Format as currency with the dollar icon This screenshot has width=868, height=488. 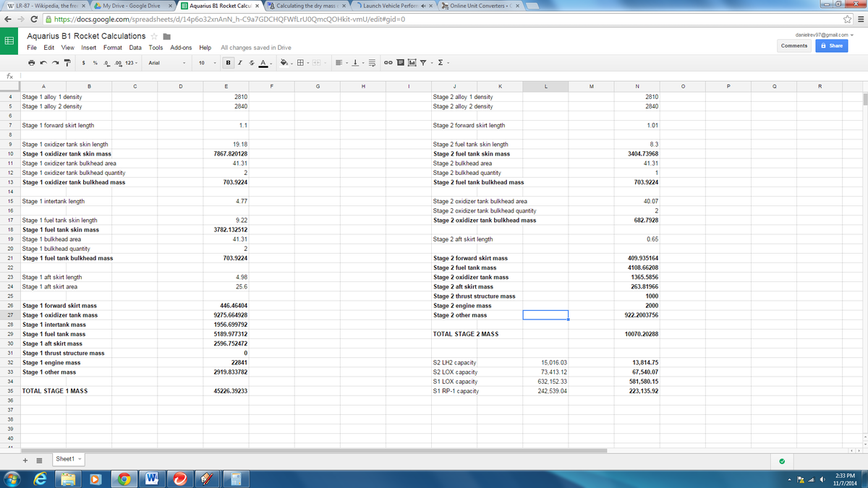(84, 63)
